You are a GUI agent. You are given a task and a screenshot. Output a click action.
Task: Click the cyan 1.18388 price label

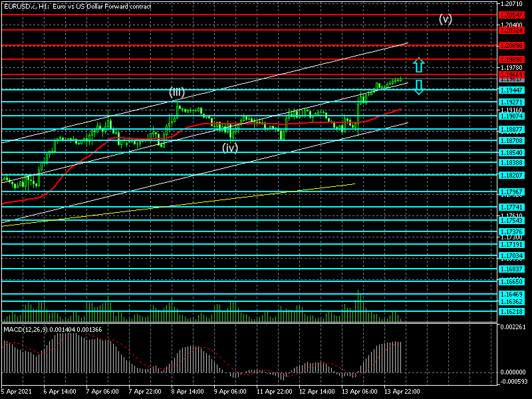pyautogui.click(x=511, y=162)
